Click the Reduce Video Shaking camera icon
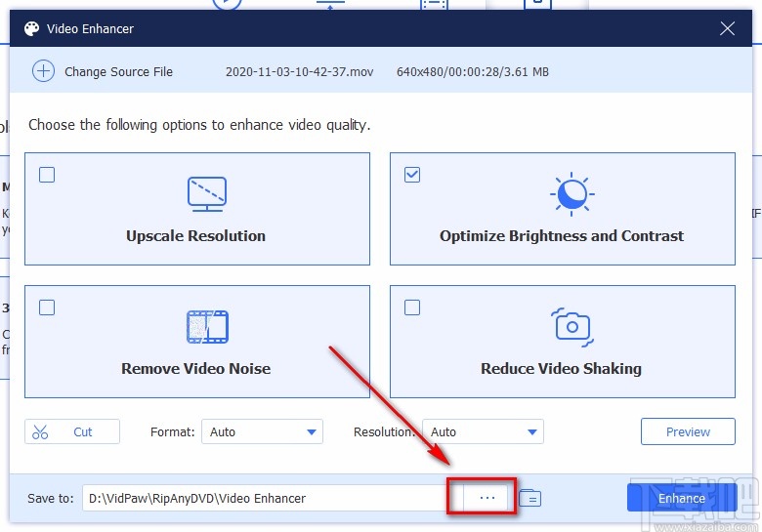762x532 pixels. click(572, 327)
